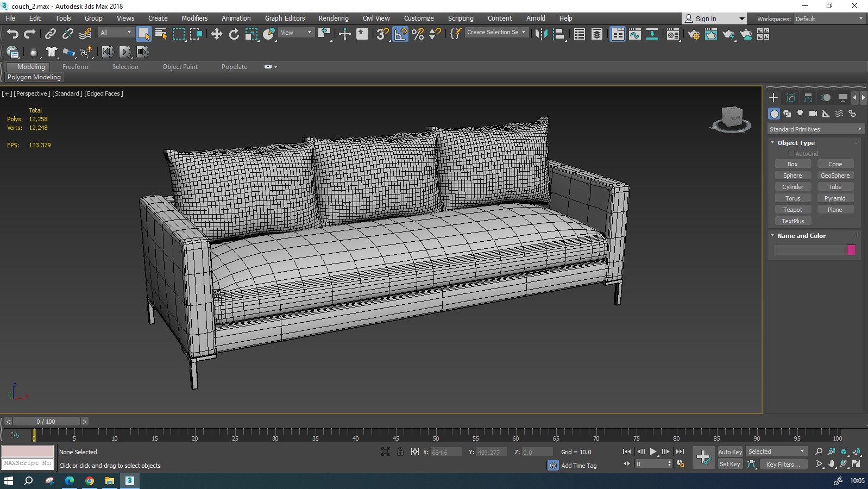Click the Set Key button
The height and width of the screenshot is (489, 868).
pyautogui.click(x=730, y=464)
